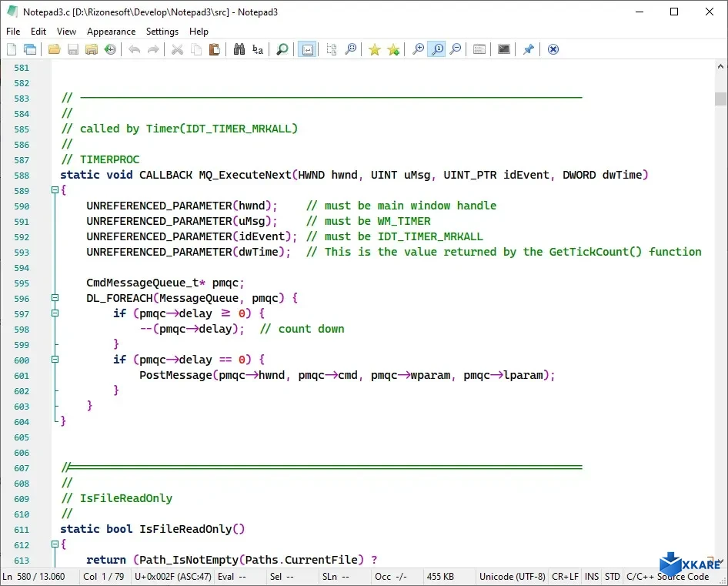Screen dimensions: 728x586
Task: Cut selection with the scissors icon
Action: click(x=177, y=49)
